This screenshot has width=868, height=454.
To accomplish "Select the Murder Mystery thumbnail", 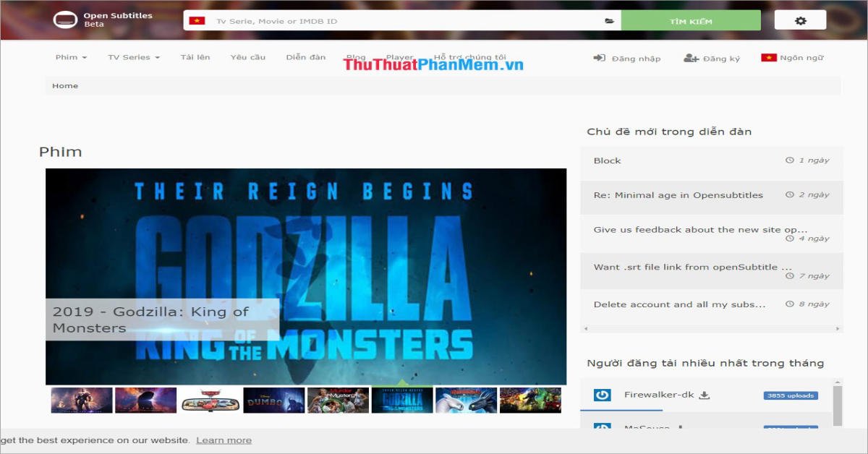I will (338, 401).
